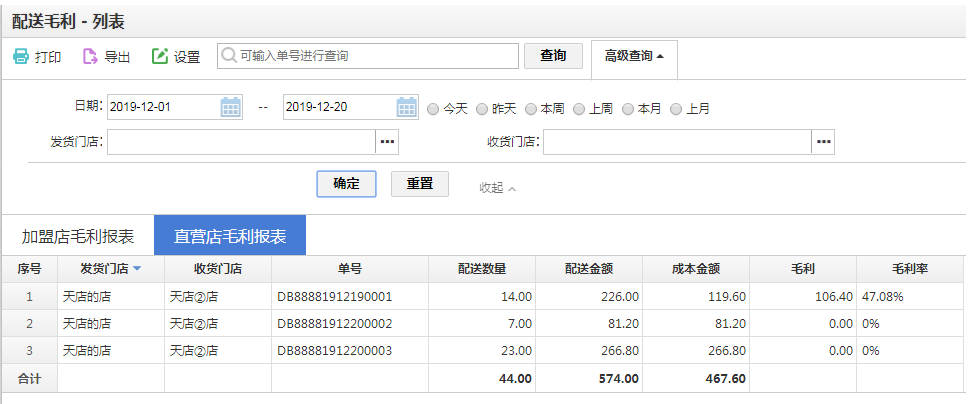Screen dimensions: 975x404
Task: Click 收起 to collapse filters
Action: (x=497, y=188)
